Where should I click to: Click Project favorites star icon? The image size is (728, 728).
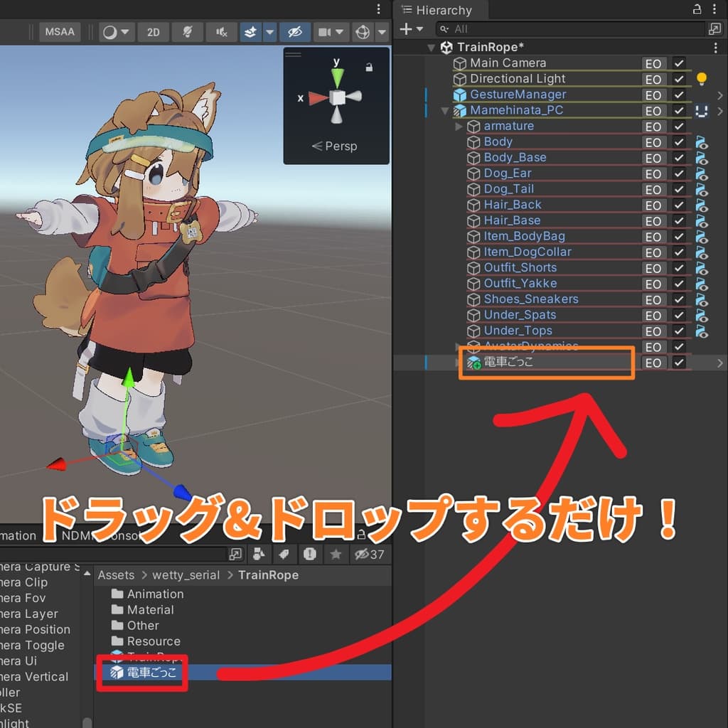(x=336, y=554)
